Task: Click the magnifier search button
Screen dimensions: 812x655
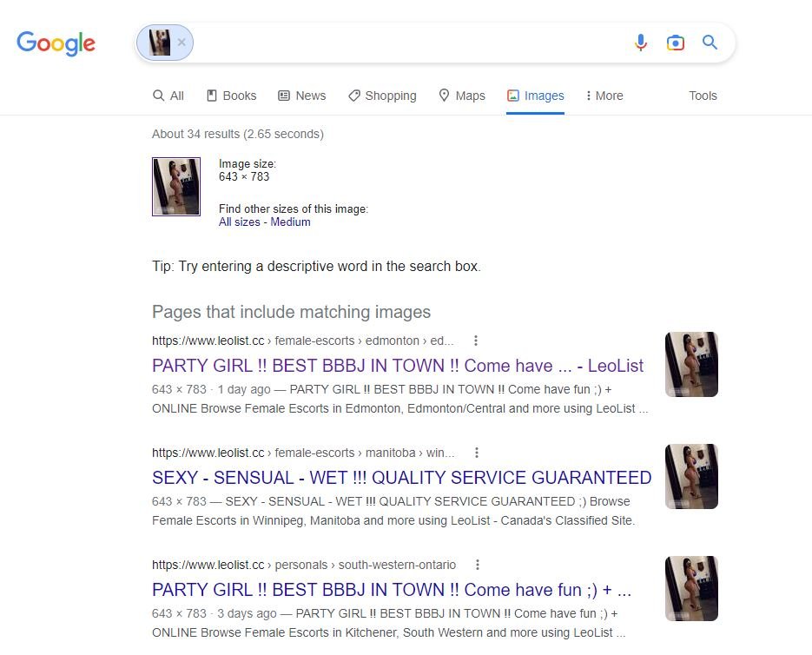Action: pos(710,43)
